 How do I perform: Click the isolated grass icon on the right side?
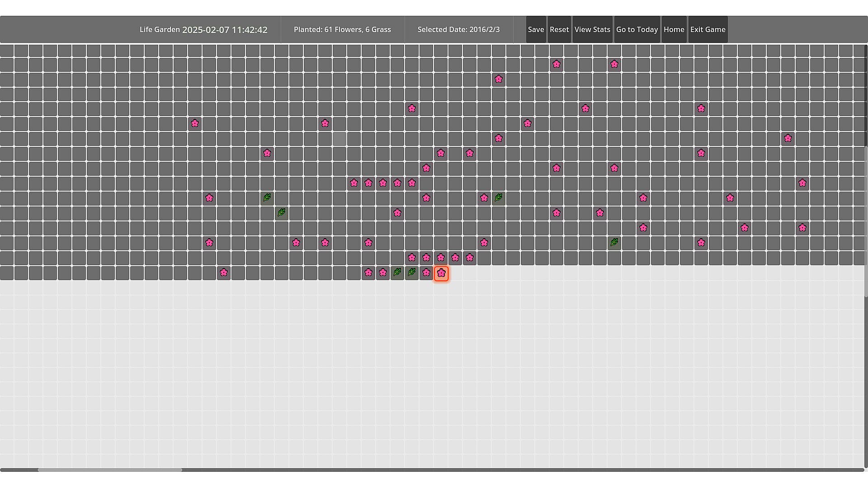coord(614,243)
